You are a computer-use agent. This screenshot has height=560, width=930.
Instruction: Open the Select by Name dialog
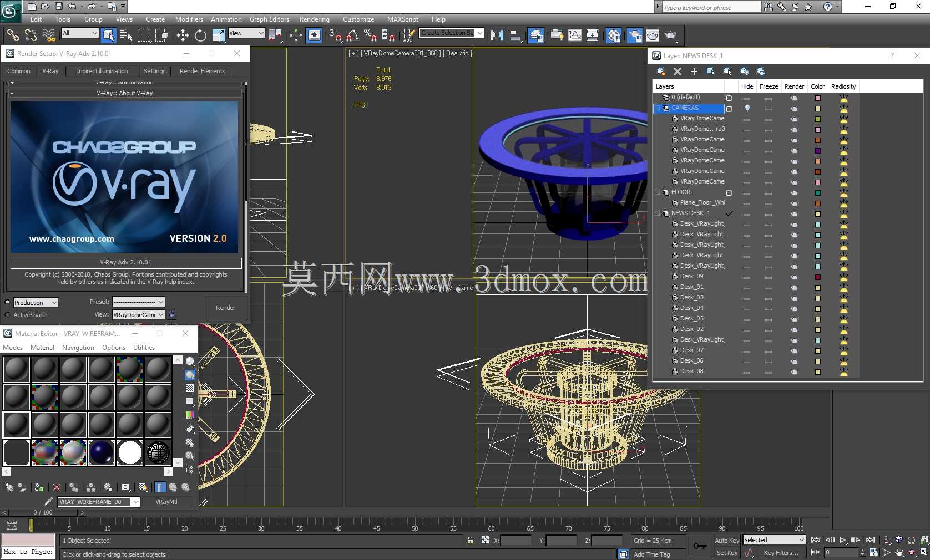pos(126,35)
